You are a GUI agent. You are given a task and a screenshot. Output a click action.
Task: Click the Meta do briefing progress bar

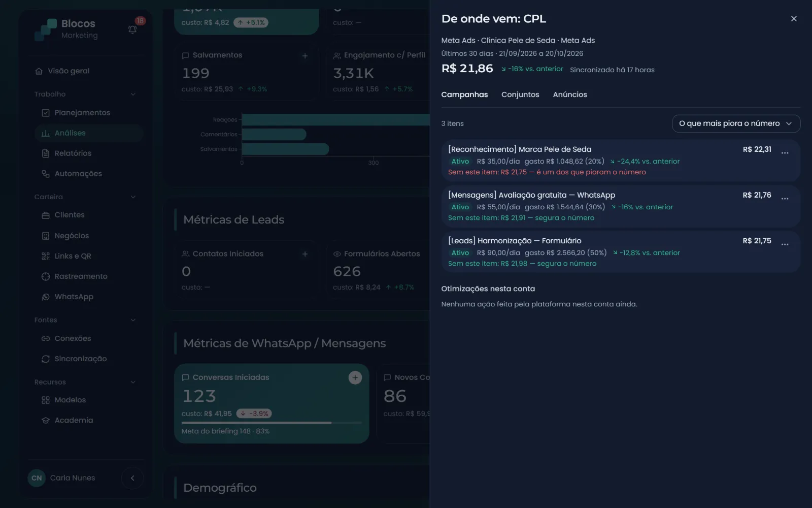[x=272, y=423]
